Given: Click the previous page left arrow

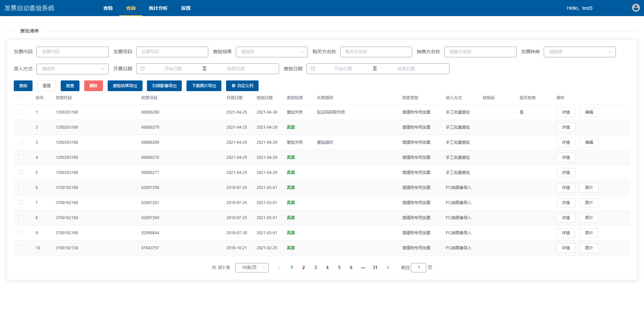Looking at the screenshot, I should (x=279, y=268).
